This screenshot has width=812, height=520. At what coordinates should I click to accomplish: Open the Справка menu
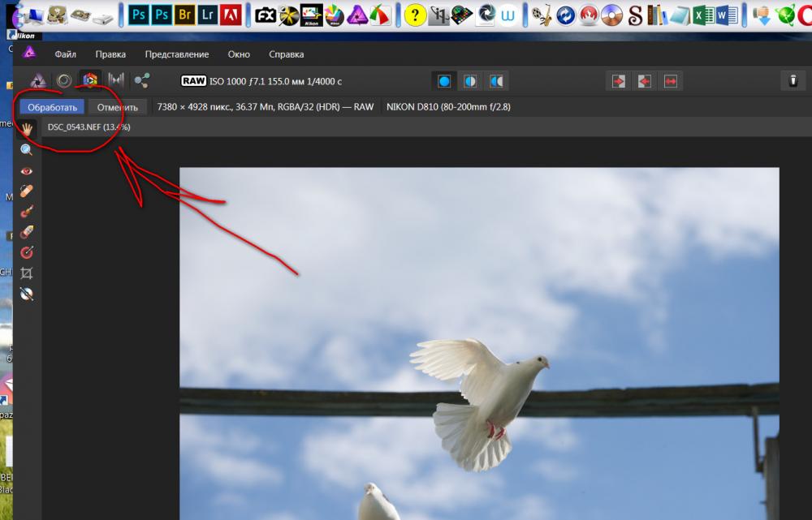[287, 54]
